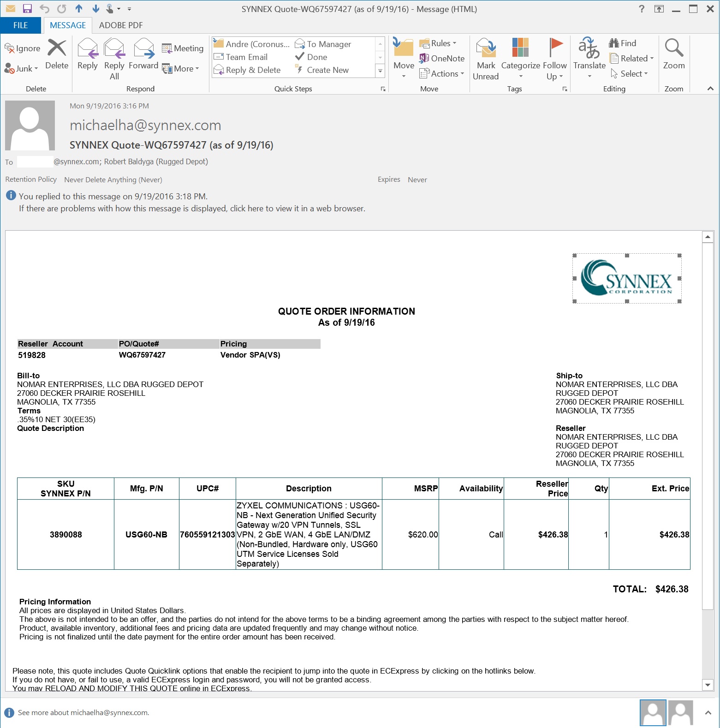Forward the quote email
This screenshot has width=720, height=728.
pos(143,54)
